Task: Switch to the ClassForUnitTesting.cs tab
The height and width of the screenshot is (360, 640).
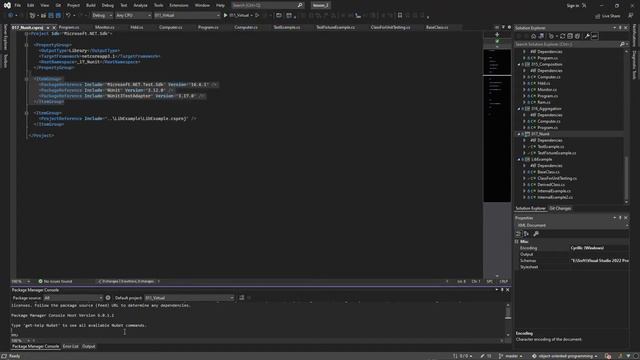Action: pos(391,27)
